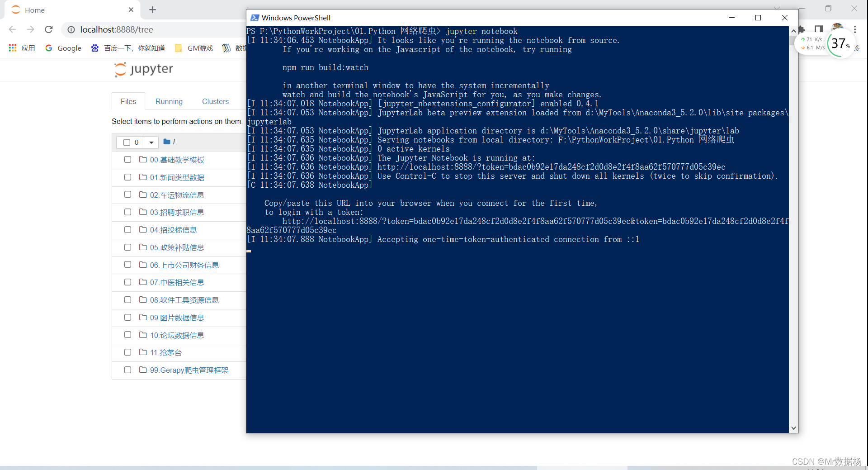The width and height of the screenshot is (868, 470).
Task: Go back in browser history
Action: coord(13,29)
